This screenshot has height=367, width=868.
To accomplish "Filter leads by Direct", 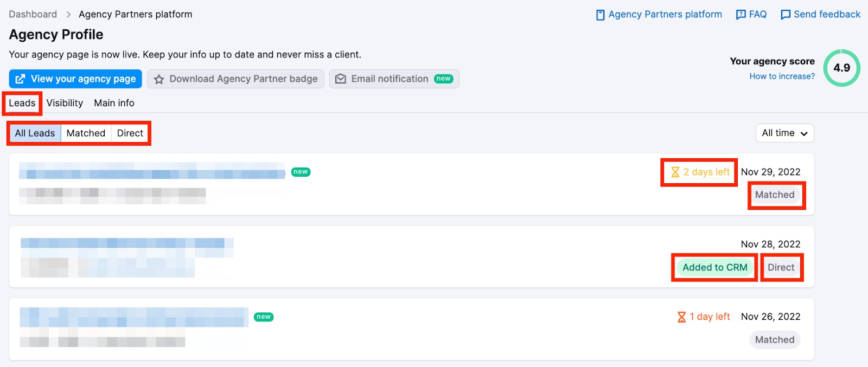I will (x=130, y=133).
